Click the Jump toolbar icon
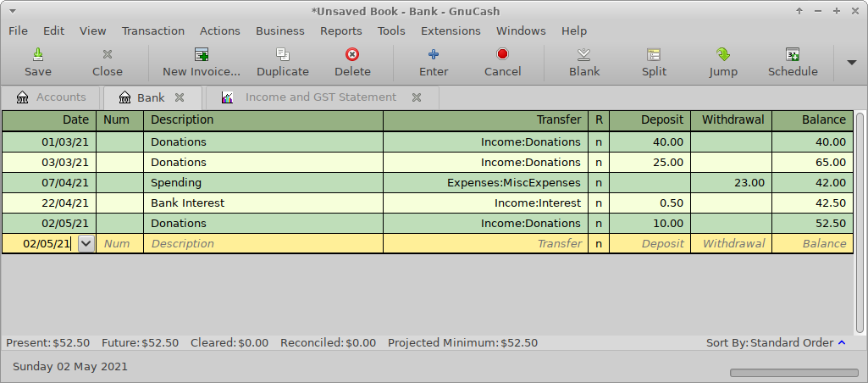 click(x=723, y=54)
